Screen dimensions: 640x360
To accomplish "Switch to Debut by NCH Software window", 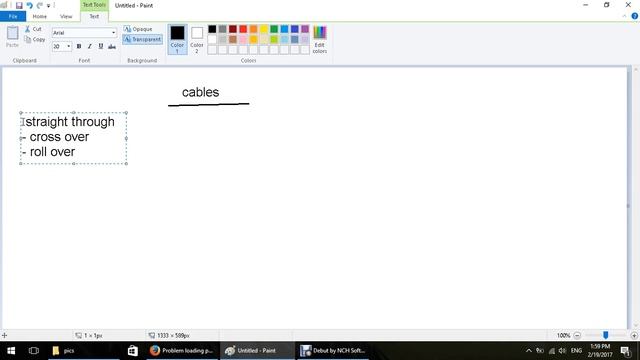I will click(x=333, y=351).
